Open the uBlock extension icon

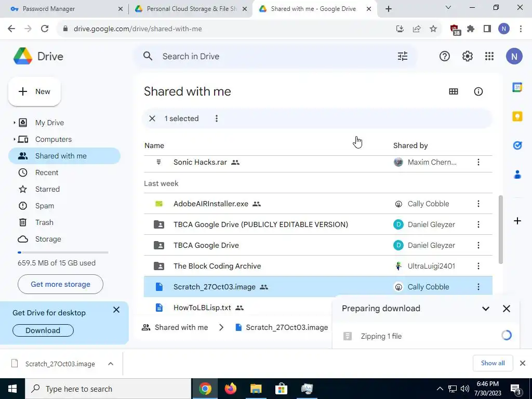pos(455,30)
